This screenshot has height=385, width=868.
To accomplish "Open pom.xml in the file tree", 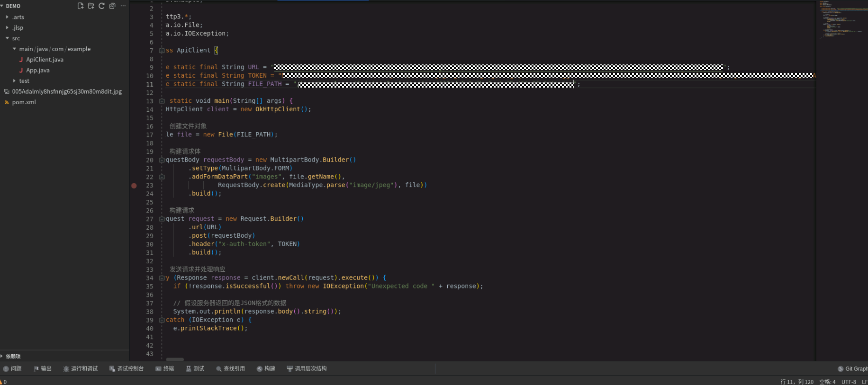I will (24, 102).
